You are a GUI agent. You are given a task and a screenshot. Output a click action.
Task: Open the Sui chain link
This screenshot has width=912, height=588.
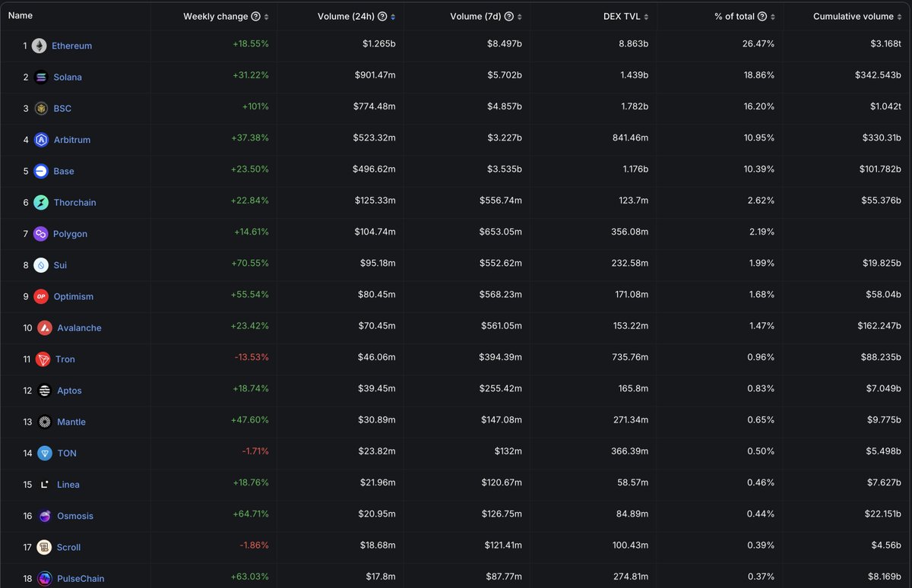pyautogui.click(x=60, y=265)
